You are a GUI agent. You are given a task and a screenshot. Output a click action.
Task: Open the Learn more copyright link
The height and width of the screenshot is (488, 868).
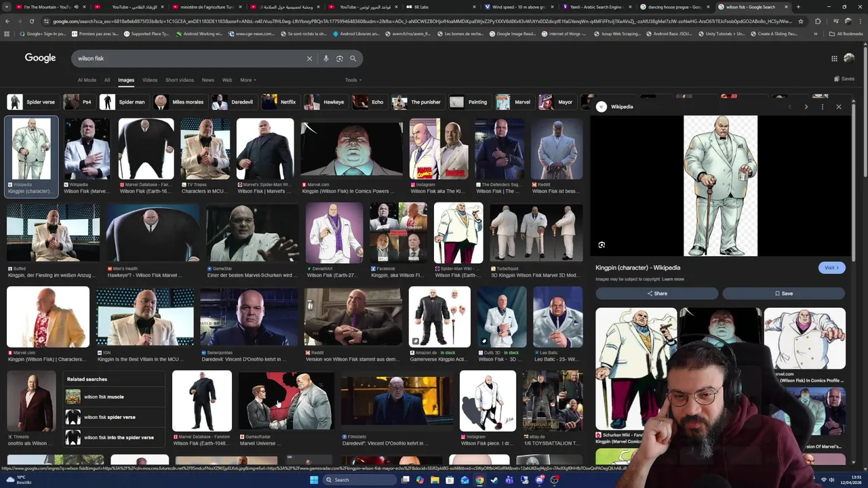[673, 279]
